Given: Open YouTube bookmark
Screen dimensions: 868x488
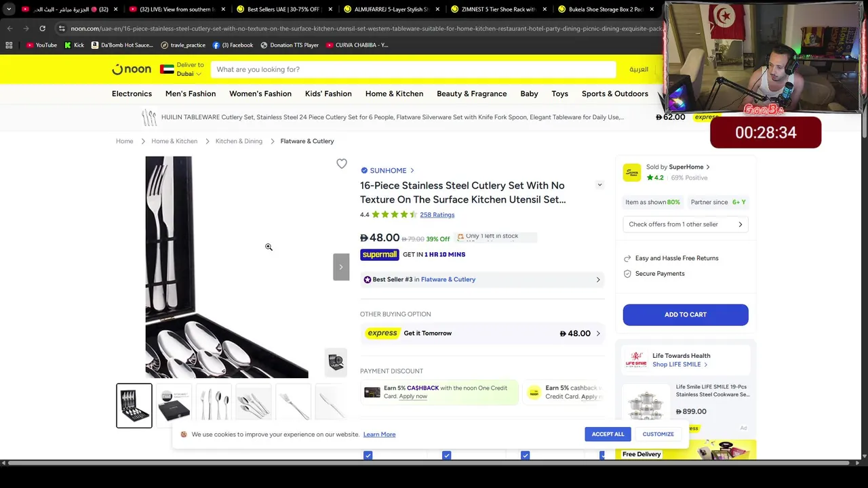Looking at the screenshot, I should (x=41, y=45).
